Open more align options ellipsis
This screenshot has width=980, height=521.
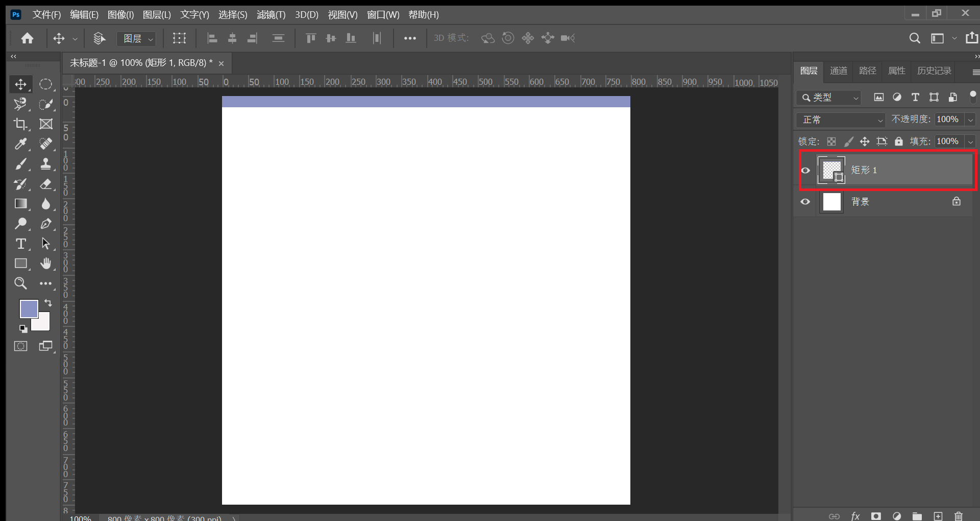click(x=410, y=38)
